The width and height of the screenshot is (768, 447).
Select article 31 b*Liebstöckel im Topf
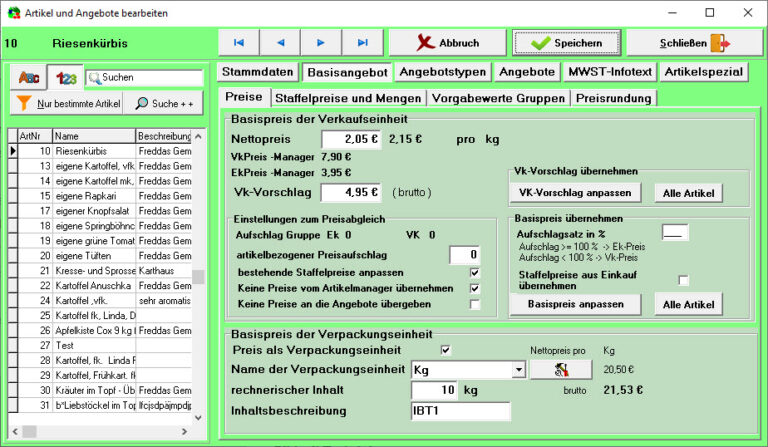100,405
